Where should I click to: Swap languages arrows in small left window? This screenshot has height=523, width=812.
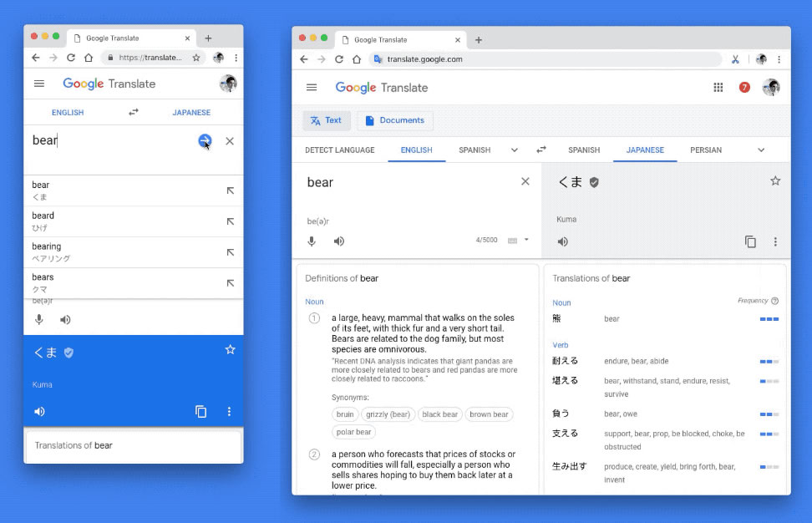[134, 112]
